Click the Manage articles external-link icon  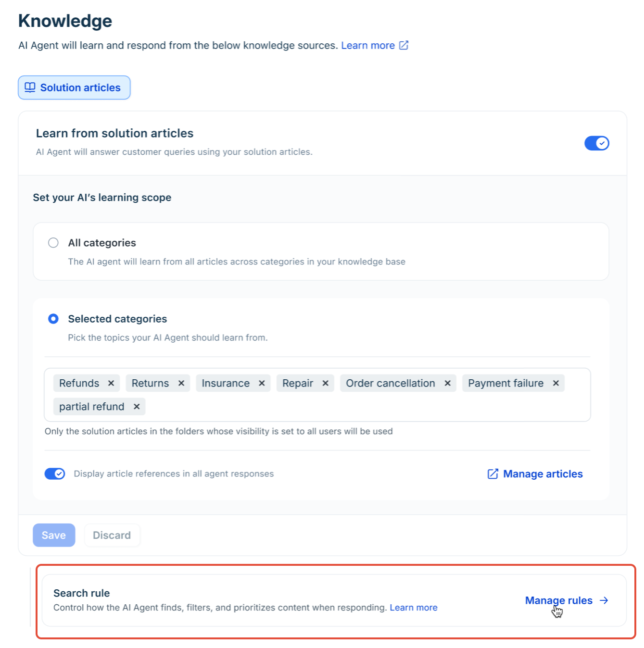tap(493, 474)
